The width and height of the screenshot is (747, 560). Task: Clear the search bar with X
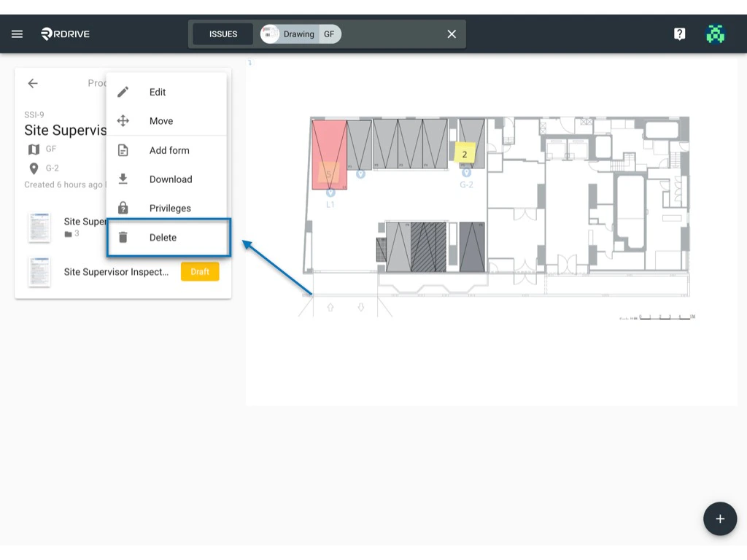452,34
